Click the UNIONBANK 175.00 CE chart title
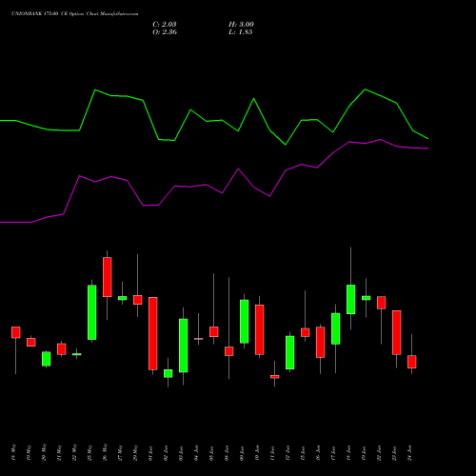The image size is (476, 476). pos(74,14)
